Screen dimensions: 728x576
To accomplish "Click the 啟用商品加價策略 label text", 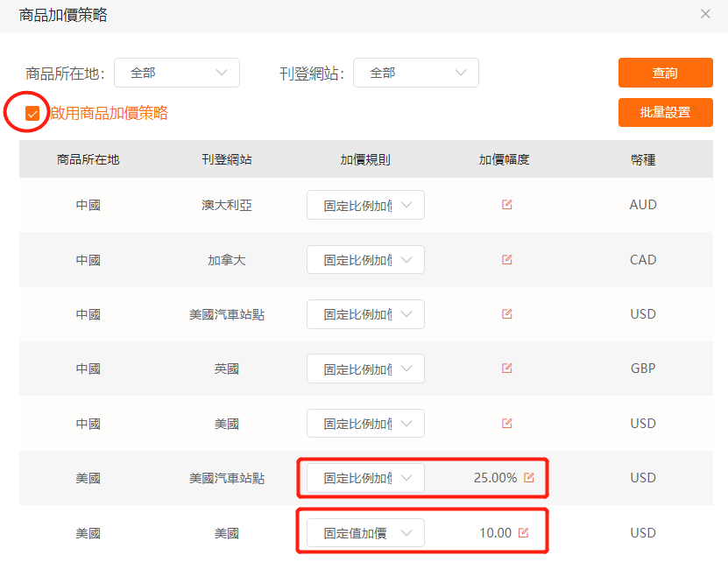I will [109, 113].
